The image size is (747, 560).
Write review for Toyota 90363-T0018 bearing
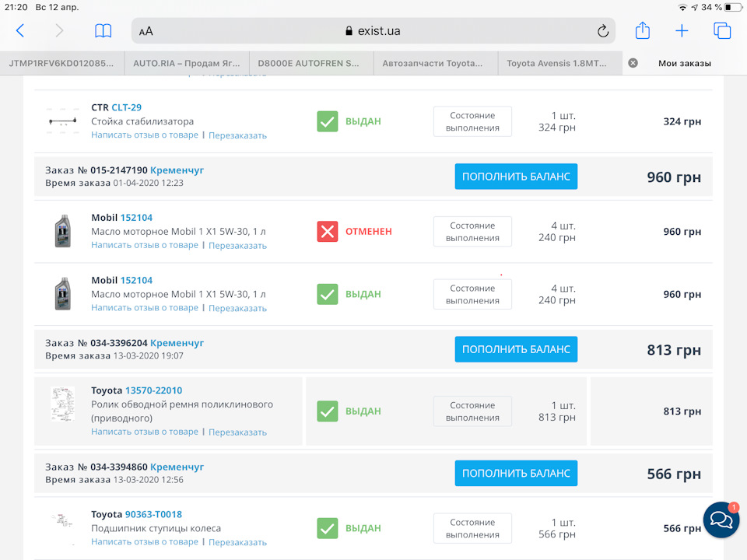[145, 542]
